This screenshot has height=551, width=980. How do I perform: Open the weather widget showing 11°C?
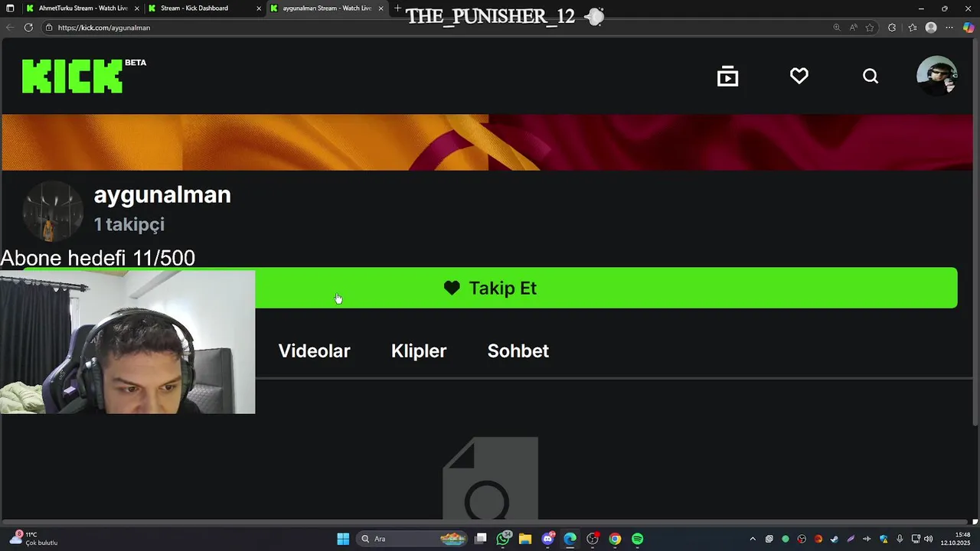tap(34, 539)
